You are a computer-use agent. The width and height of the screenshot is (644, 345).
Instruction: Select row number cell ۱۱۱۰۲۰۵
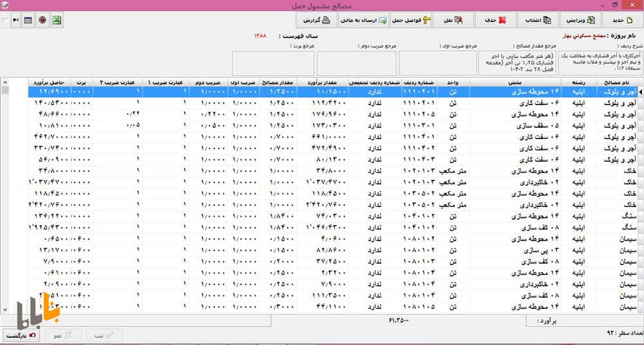pyautogui.click(x=419, y=114)
